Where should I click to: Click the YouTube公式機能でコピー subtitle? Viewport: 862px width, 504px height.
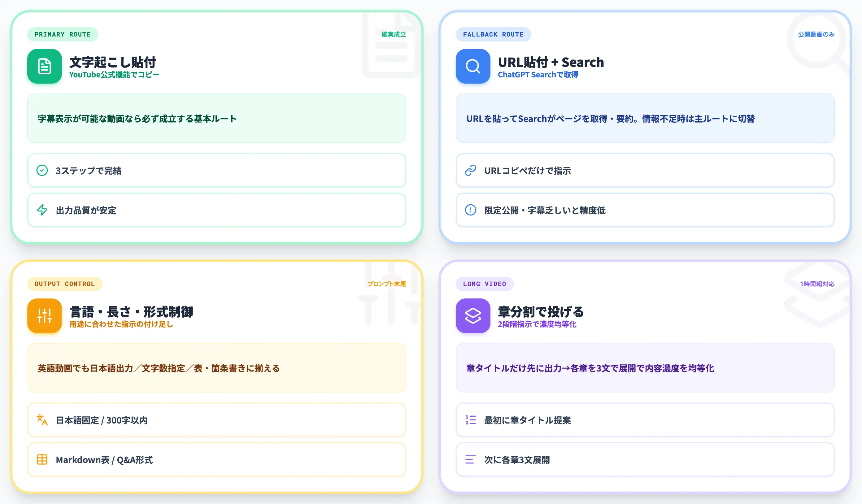(114, 75)
